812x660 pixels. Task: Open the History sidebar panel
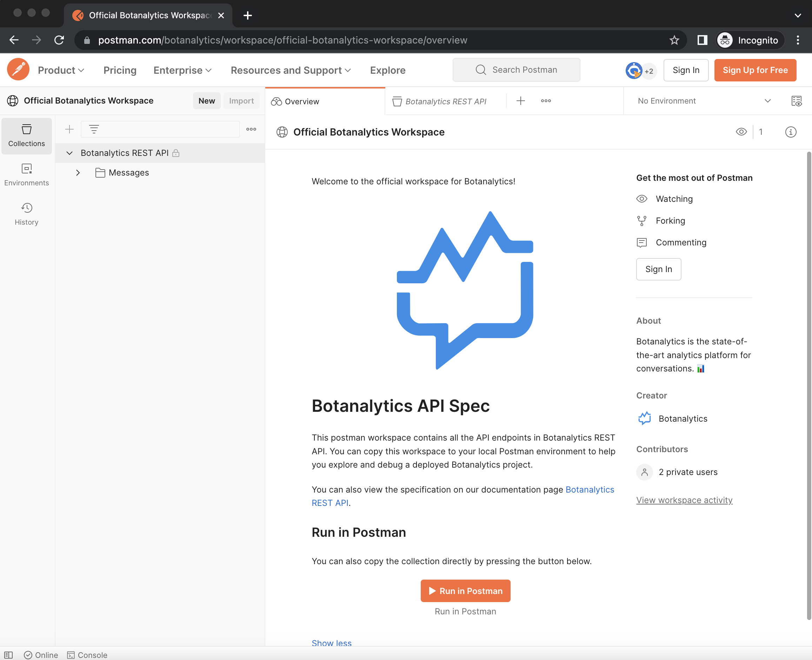click(x=27, y=214)
